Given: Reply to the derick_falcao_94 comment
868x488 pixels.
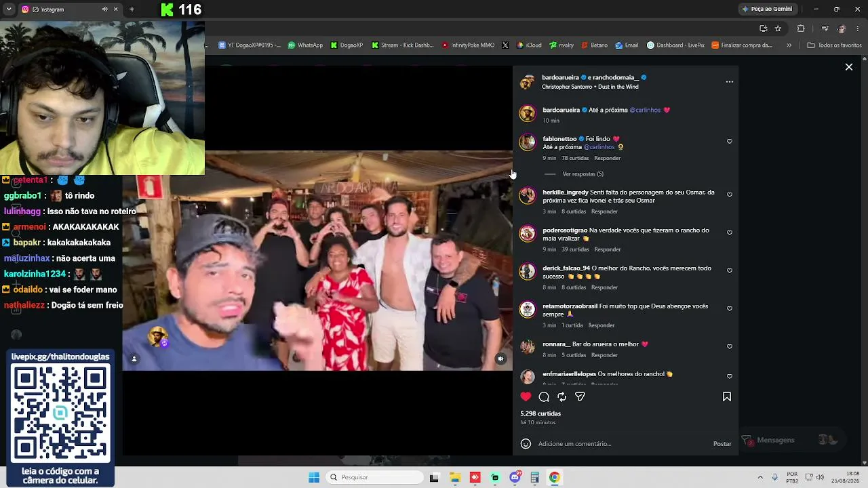Looking at the screenshot, I should (x=604, y=287).
